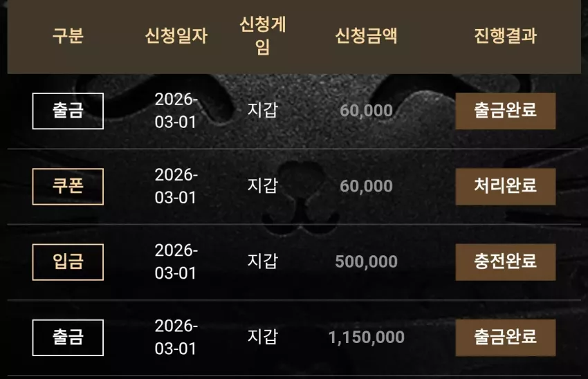Viewport: 588px width, 379px height.
Task: Click 지갑 in the 1,150,000 withdrawal row
Action: point(262,337)
